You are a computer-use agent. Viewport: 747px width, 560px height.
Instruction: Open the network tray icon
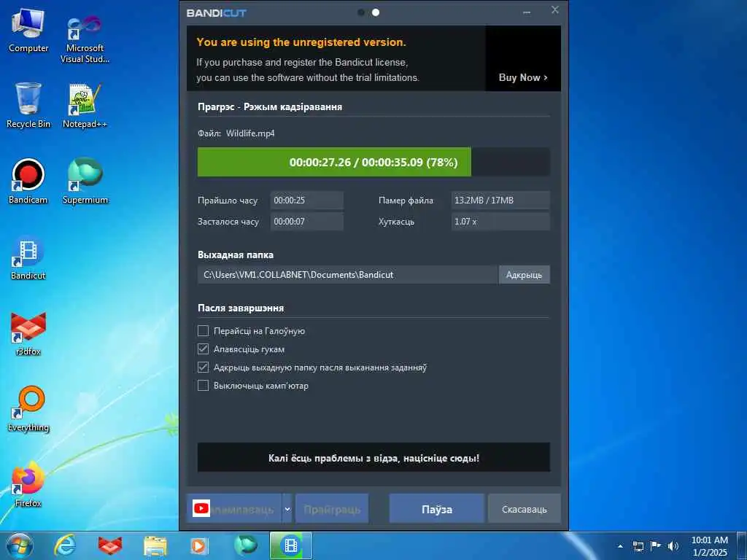pos(638,546)
